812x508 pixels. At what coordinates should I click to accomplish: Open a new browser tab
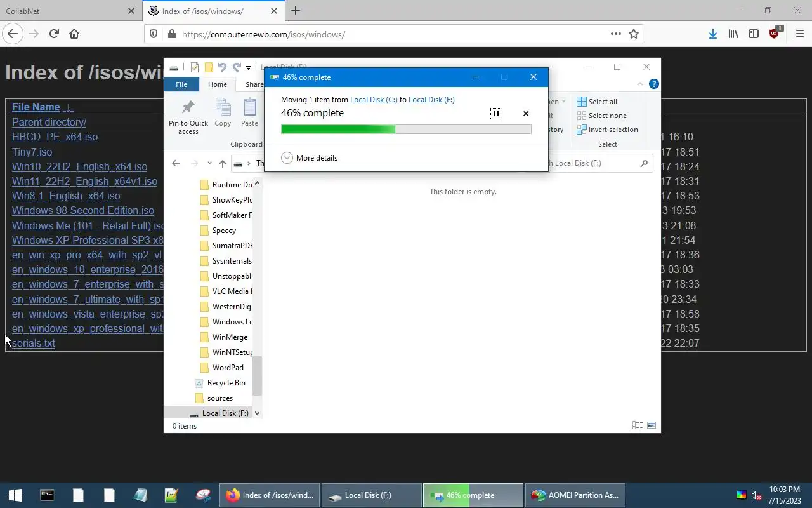296,10
